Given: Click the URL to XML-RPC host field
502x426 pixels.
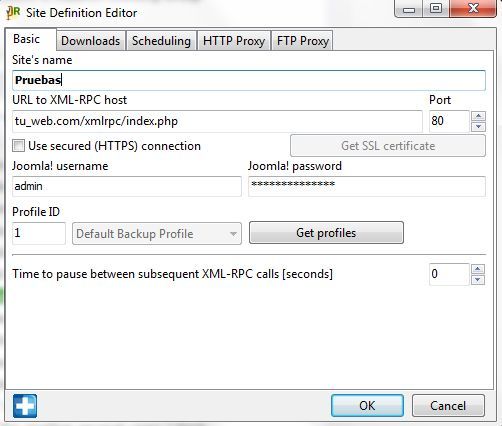Looking at the screenshot, I should click(217, 121).
